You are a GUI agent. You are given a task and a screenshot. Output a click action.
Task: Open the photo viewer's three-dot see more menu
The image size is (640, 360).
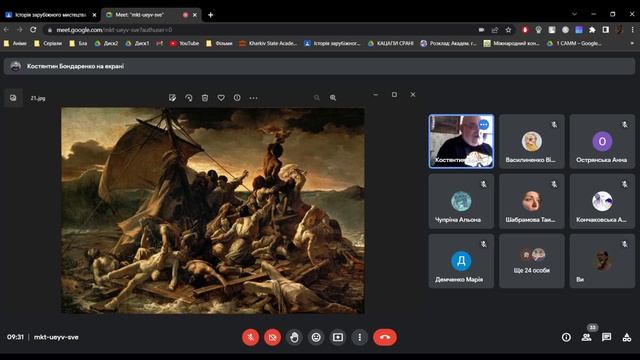point(253,98)
